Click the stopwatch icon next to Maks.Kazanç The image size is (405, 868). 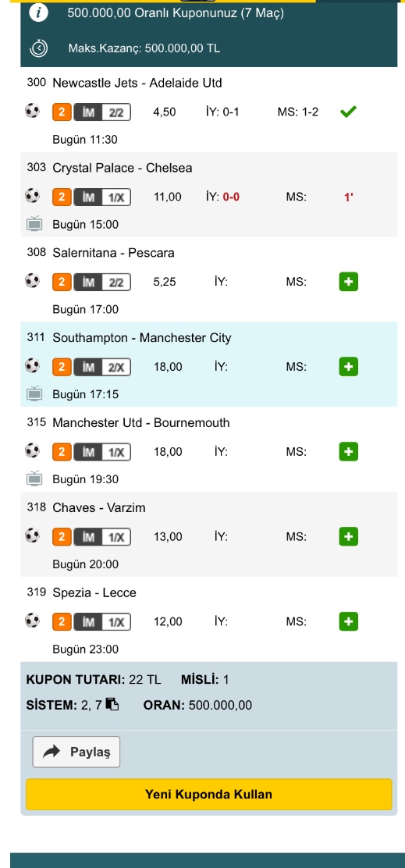[38, 48]
